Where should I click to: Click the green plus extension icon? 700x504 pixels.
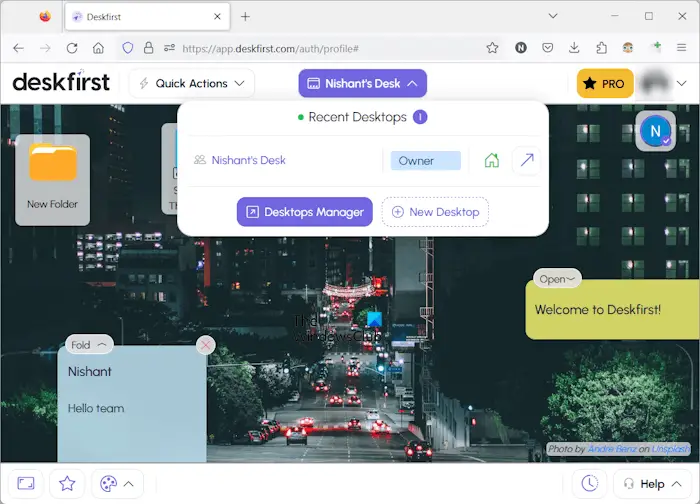pyautogui.click(x=656, y=46)
